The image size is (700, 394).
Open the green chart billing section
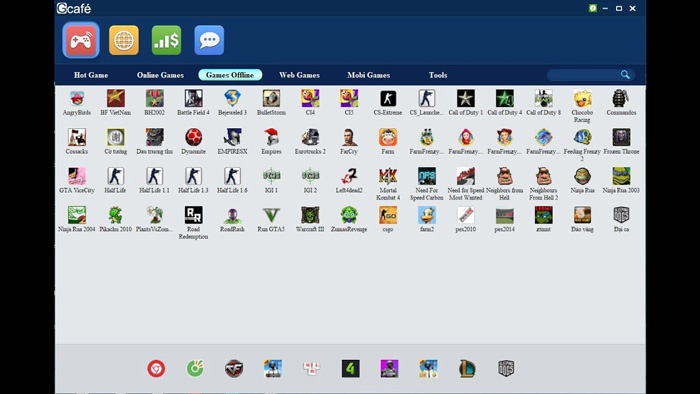[167, 40]
